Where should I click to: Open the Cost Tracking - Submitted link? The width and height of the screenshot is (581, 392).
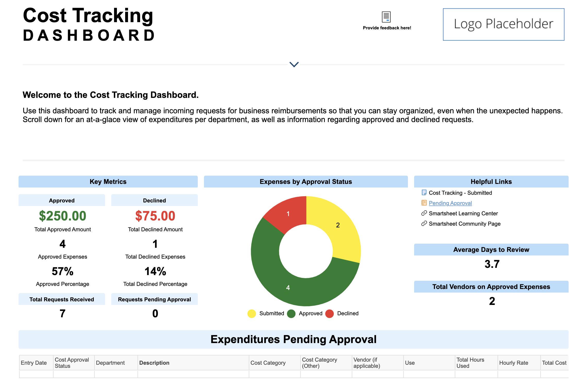(460, 193)
